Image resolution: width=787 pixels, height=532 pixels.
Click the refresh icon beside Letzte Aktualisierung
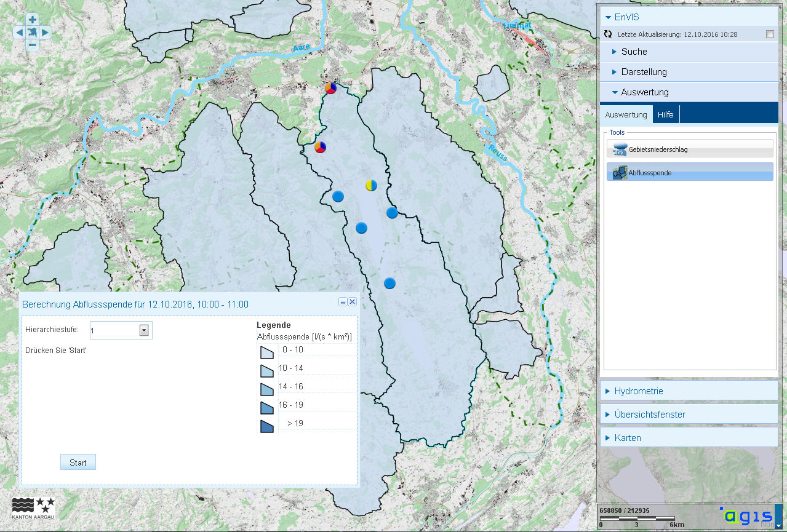pos(608,34)
